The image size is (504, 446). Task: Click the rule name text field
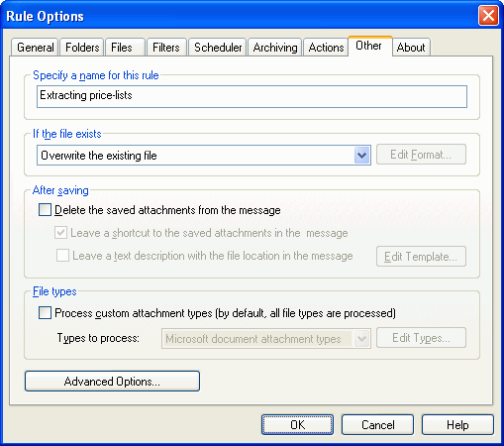(252, 96)
